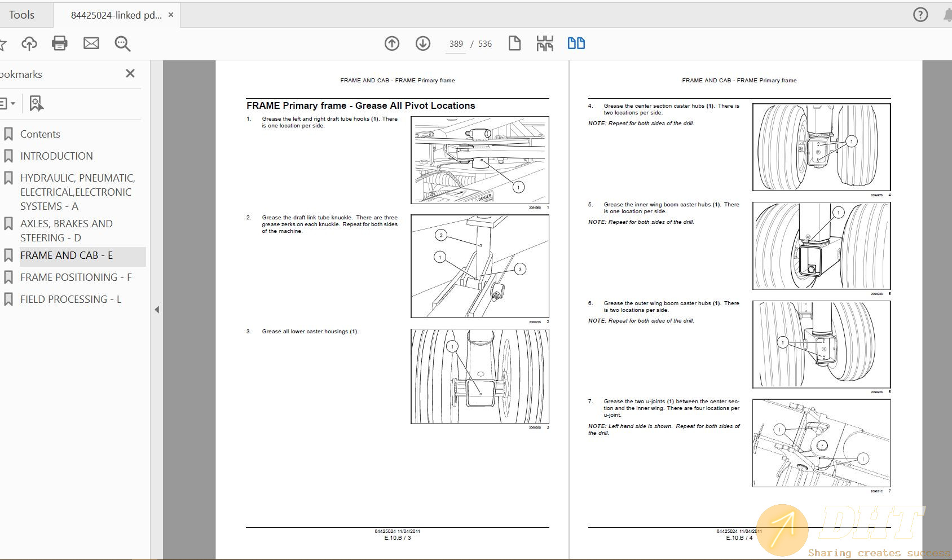Click the outer wing boom caster hubs illustration
952x560 pixels.
tap(822, 345)
